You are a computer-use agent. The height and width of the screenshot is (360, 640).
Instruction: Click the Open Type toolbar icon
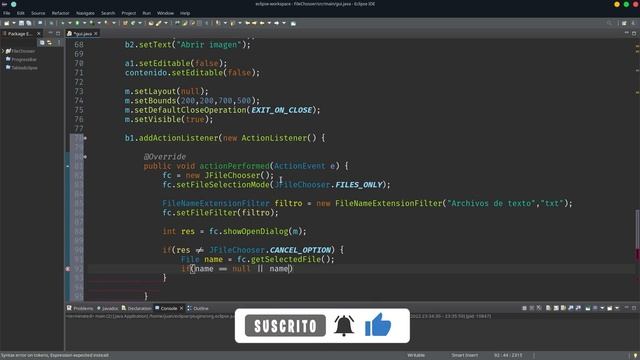coord(151,23)
